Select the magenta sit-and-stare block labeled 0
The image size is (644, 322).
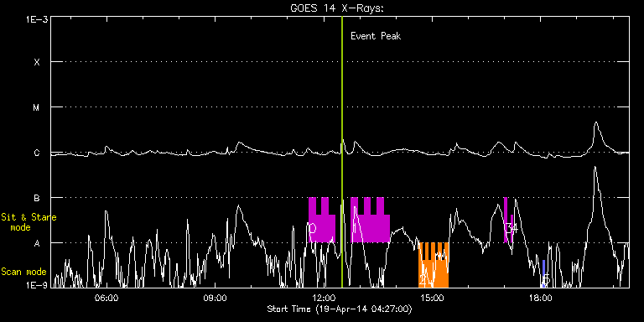point(322,220)
